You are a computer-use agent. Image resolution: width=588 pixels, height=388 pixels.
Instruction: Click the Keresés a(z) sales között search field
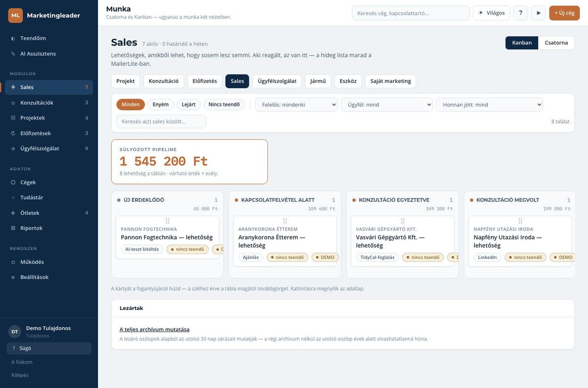161,122
